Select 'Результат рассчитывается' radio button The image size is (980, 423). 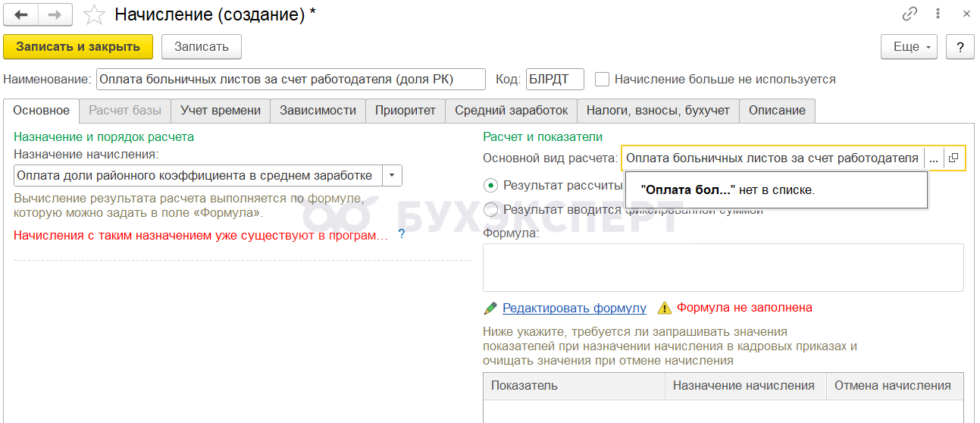click(x=491, y=185)
